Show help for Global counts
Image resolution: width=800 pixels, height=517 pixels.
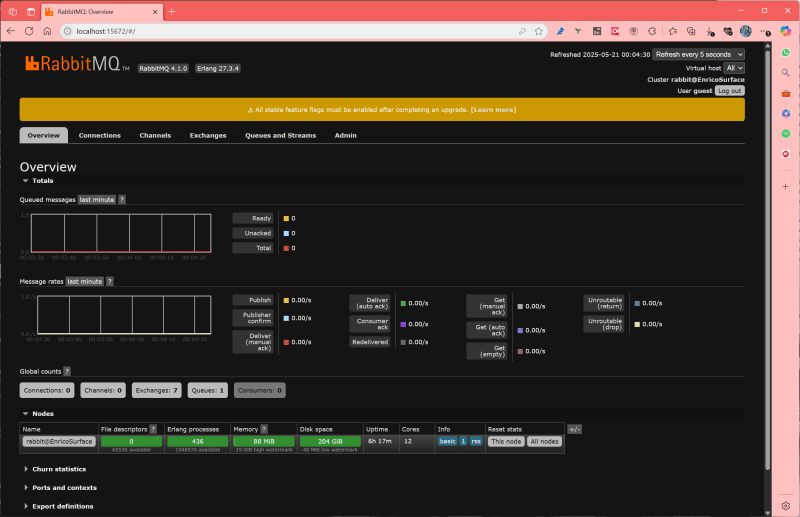(x=67, y=372)
